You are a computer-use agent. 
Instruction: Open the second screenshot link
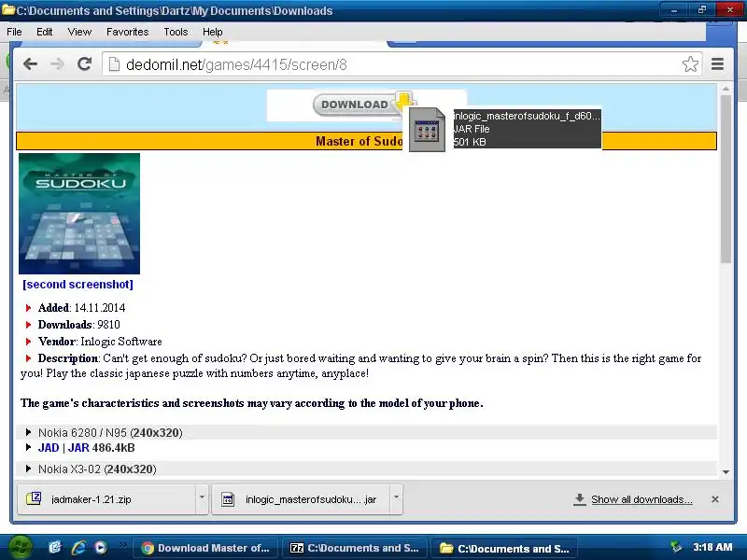pos(78,285)
